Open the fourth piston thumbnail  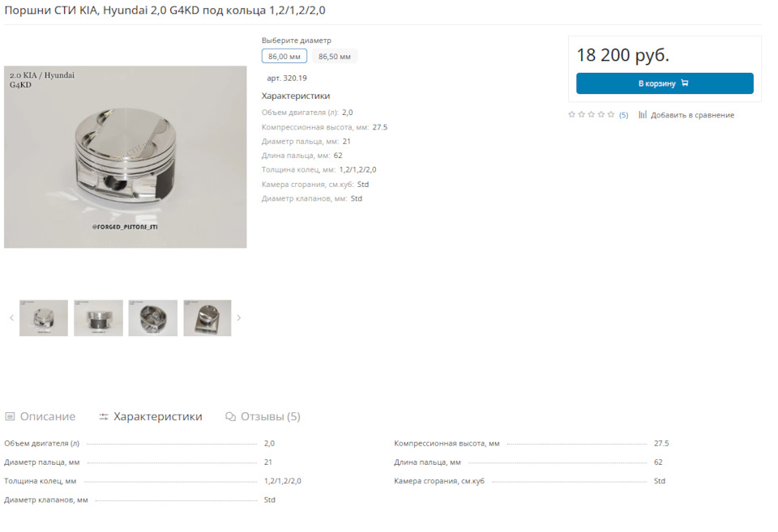(x=207, y=317)
